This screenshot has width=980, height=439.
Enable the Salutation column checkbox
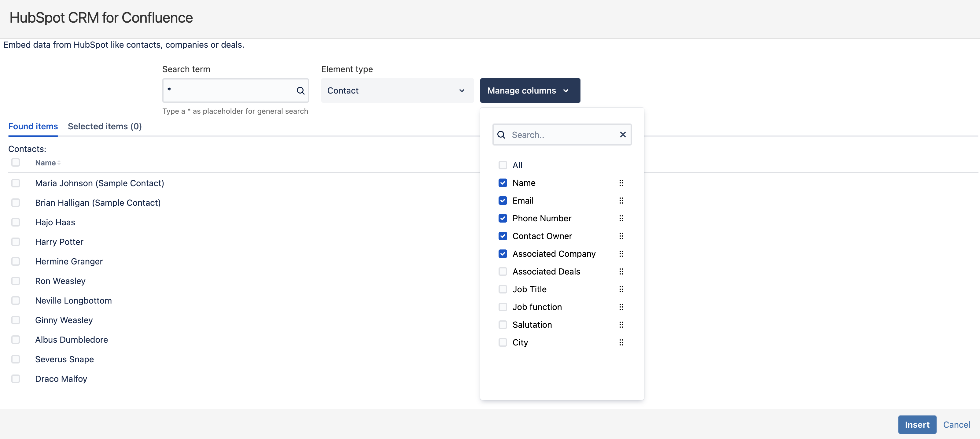point(503,325)
